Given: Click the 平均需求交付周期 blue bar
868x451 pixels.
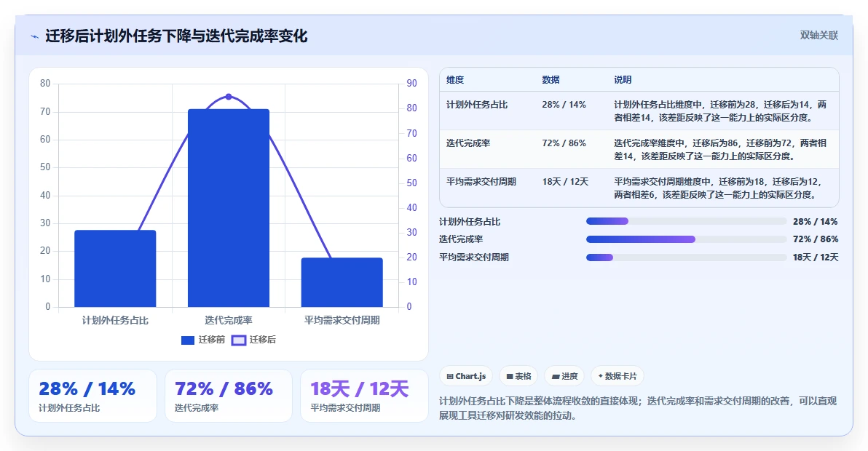Looking at the screenshot, I should (342, 282).
